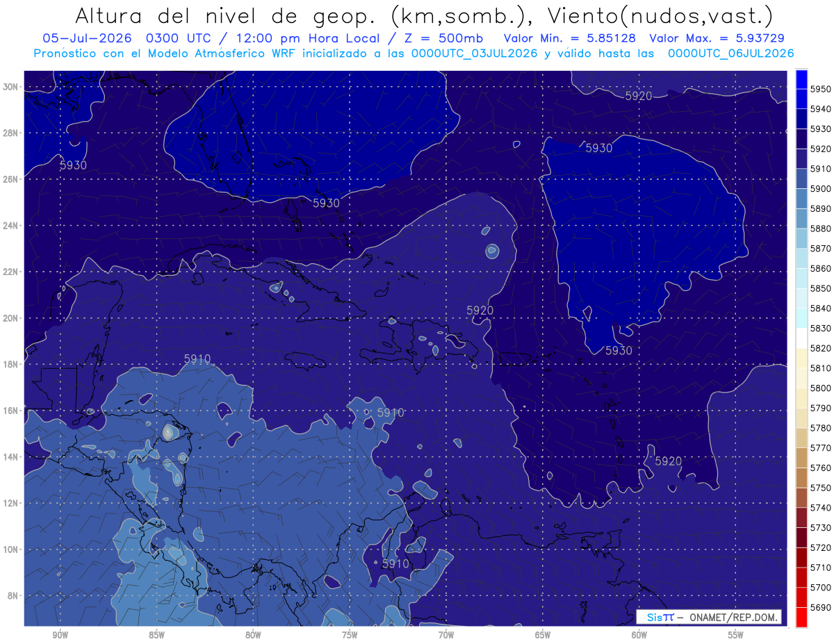
Task: Click the 16N latitude axis label
Action: pyautogui.click(x=10, y=411)
